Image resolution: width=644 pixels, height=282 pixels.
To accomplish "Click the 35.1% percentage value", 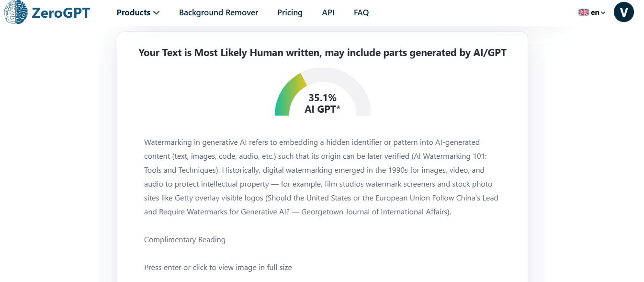I will tap(322, 98).
